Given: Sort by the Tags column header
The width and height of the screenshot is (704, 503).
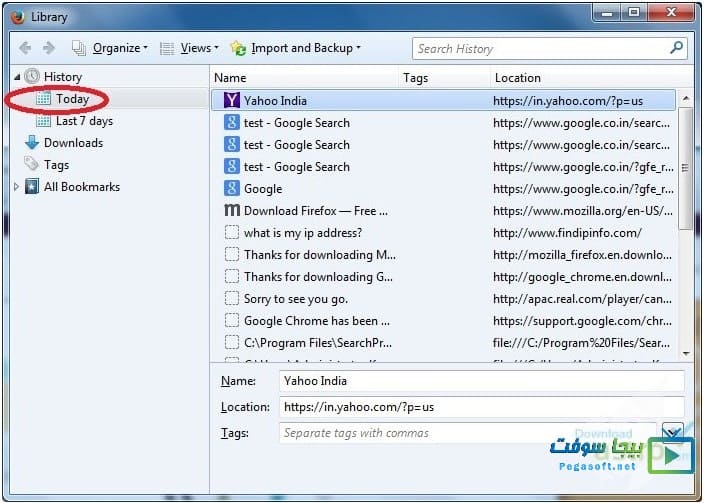Looking at the screenshot, I should click(x=445, y=78).
